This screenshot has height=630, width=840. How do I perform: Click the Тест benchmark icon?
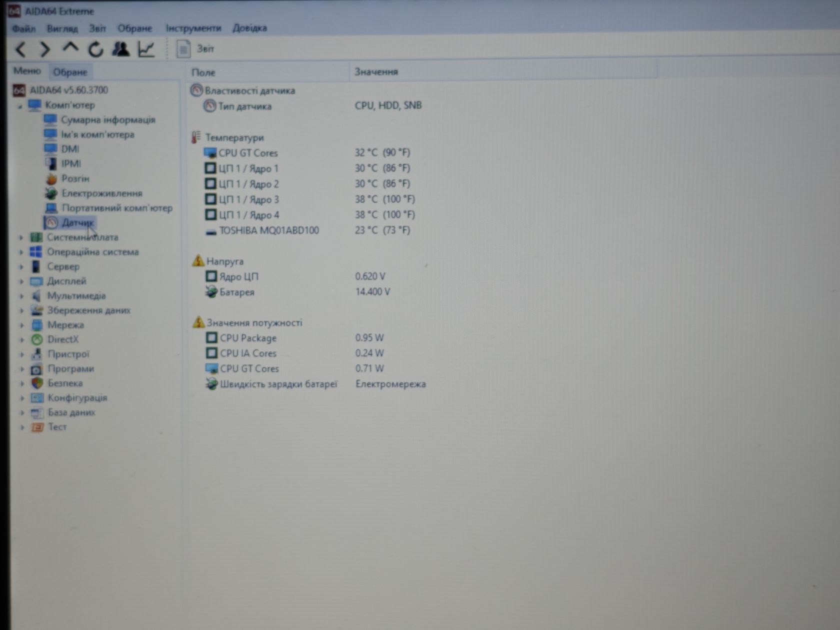[37, 427]
